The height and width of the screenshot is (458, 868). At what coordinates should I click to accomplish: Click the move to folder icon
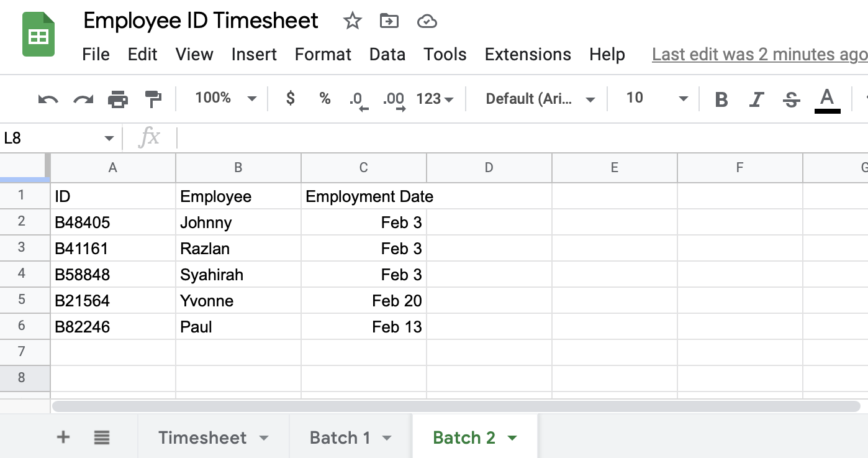(389, 22)
